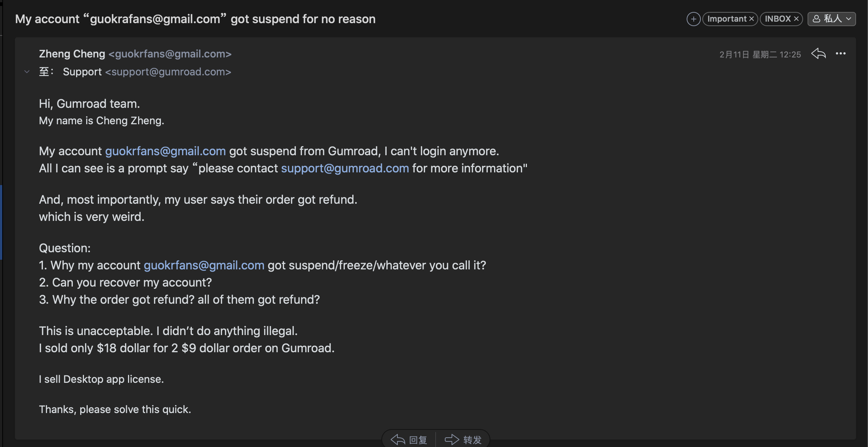Viewport: 868px width, 447px height.
Task: Click guokrfans@gmail.com link in question 1
Action: pyautogui.click(x=204, y=265)
